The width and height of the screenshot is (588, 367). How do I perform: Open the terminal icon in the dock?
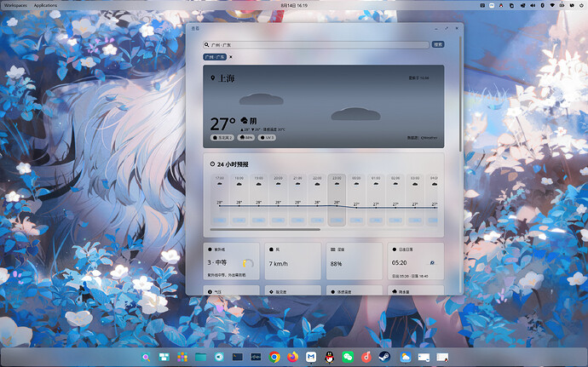tap(238, 358)
